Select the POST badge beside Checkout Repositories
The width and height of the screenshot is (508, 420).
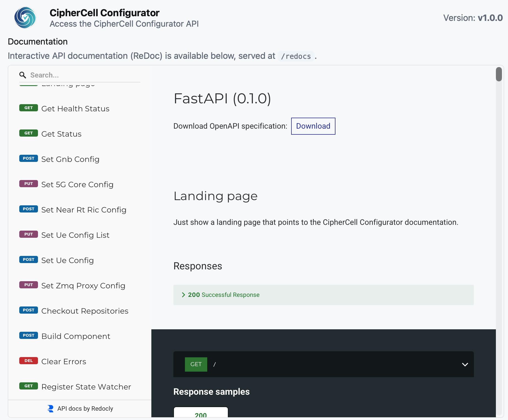28,310
